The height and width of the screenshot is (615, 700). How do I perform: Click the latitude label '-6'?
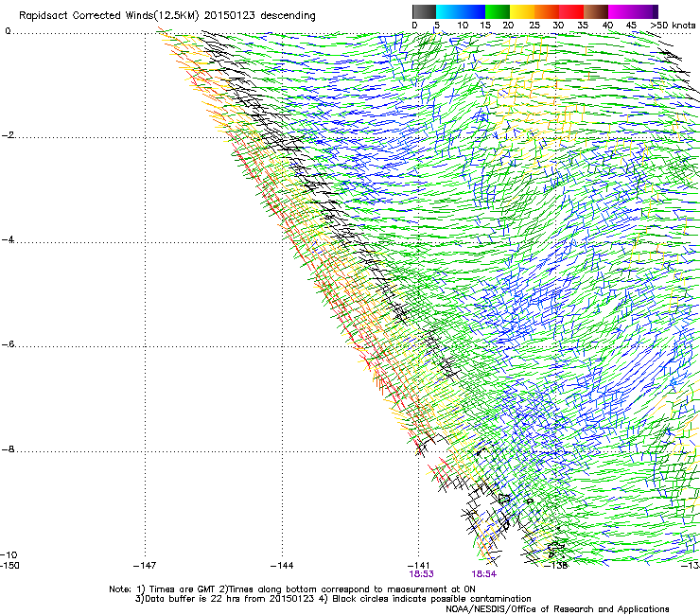pyautogui.click(x=8, y=344)
